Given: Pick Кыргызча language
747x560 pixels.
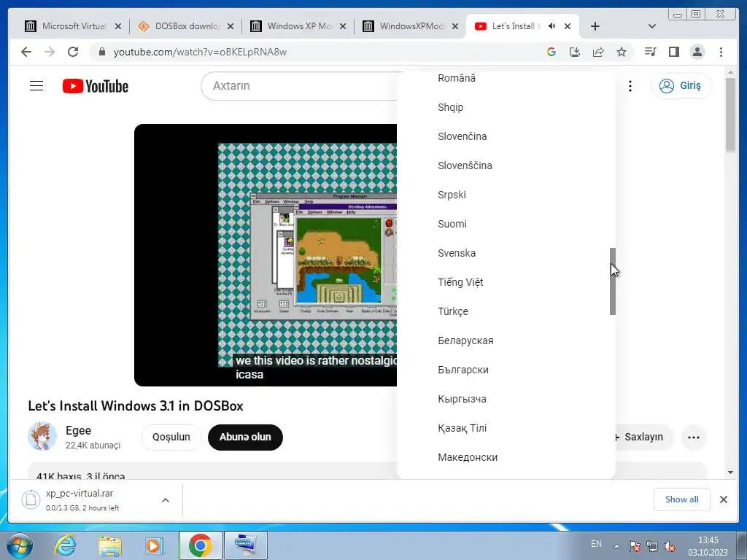Looking at the screenshot, I should pyautogui.click(x=506, y=399).
